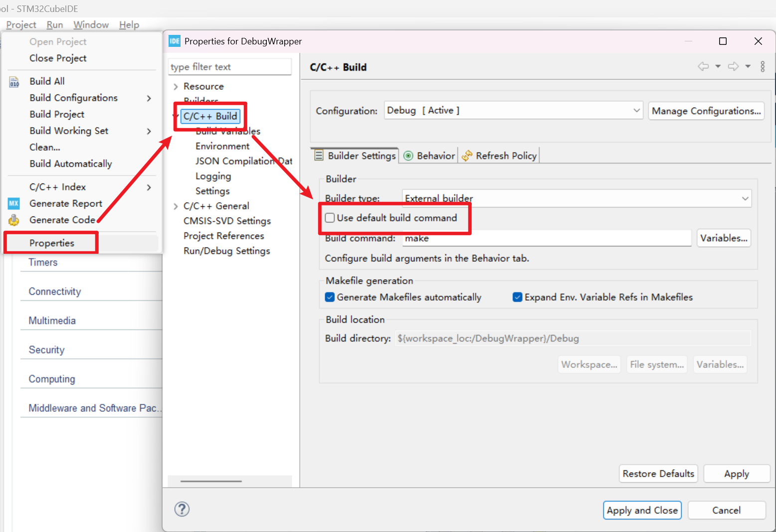Uncheck Expand Env. Variable Refs in Makefiles
The width and height of the screenshot is (776, 532).
point(518,297)
